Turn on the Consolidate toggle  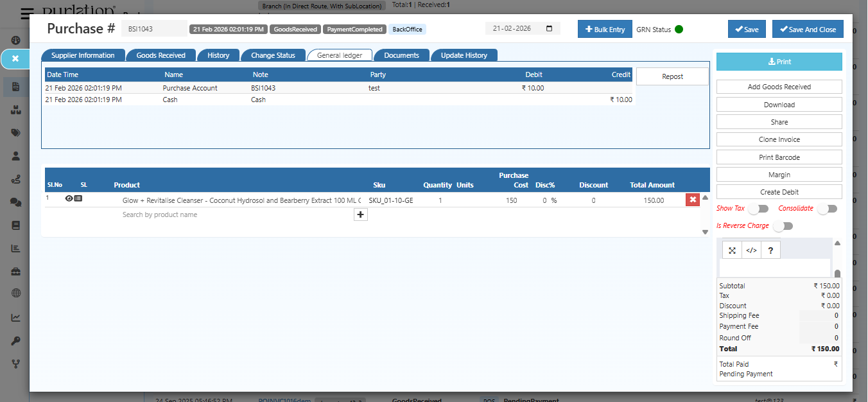[x=827, y=208]
